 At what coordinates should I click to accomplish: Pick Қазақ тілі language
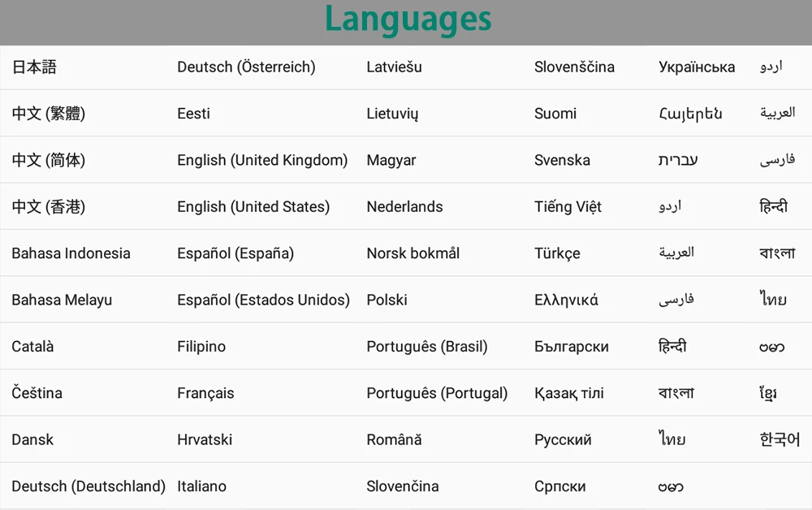[x=569, y=393]
